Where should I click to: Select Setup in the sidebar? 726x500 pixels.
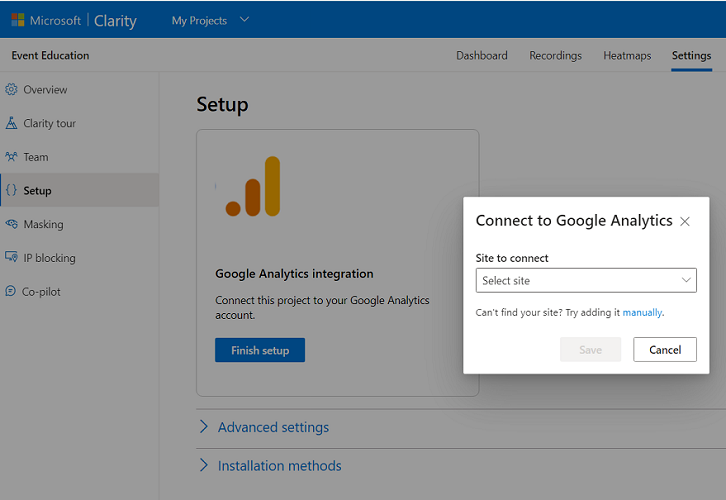point(80,190)
